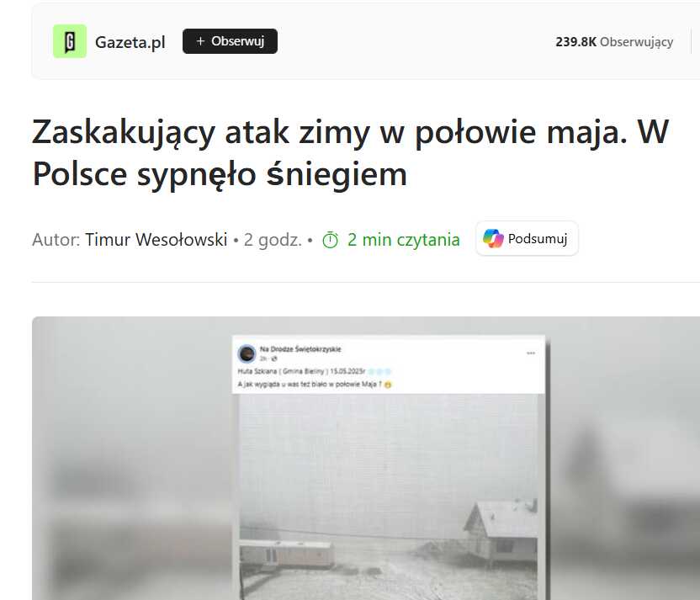Click the green stopwatch reading time icon
This screenshot has height=600, width=700.
coord(331,240)
